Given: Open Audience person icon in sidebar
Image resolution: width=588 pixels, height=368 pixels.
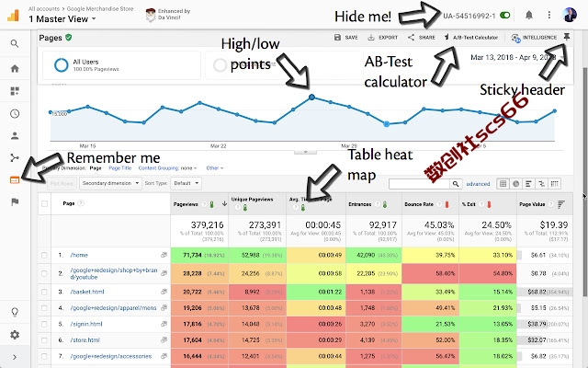Looking at the screenshot, I should (x=15, y=136).
